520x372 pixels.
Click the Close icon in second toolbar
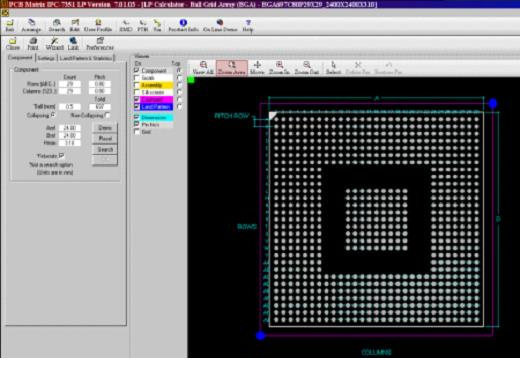(x=13, y=44)
